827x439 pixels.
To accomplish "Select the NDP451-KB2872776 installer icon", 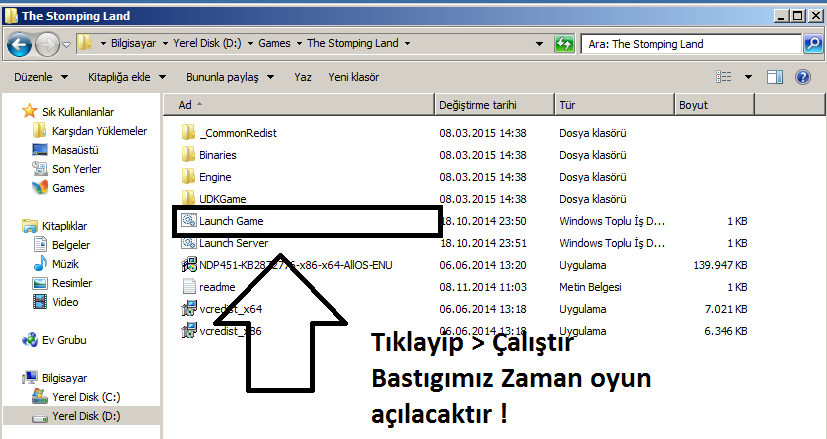I will click(189, 265).
